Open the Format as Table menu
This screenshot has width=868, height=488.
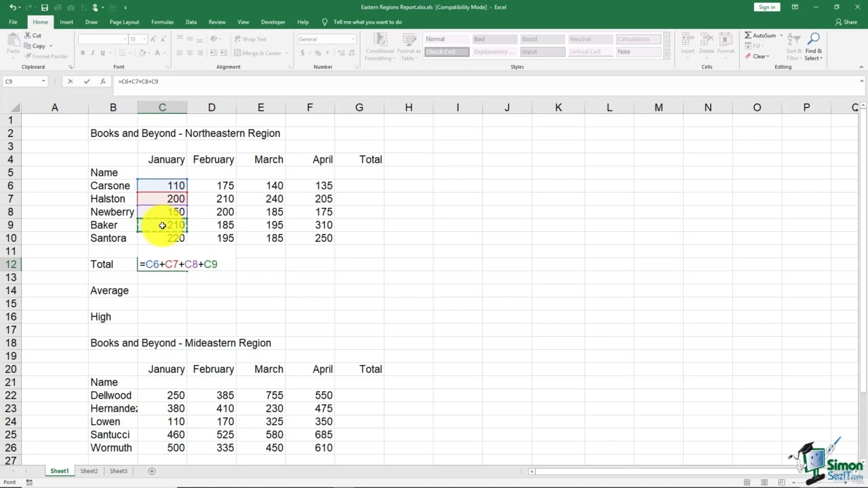coord(409,46)
